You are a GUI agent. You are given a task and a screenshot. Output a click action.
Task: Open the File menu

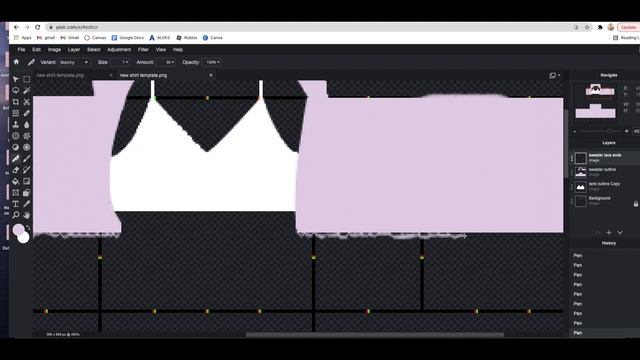pyautogui.click(x=21, y=49)
